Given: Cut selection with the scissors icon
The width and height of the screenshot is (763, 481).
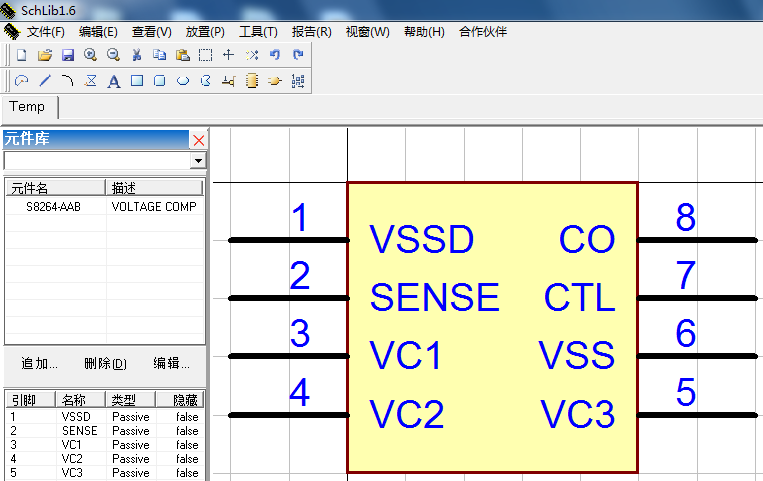Looking at the screenshot, I should (x=137, y=55).
